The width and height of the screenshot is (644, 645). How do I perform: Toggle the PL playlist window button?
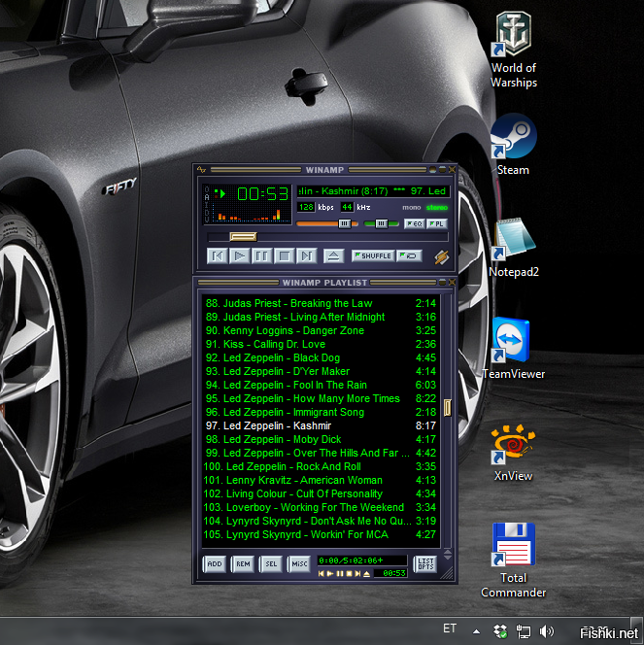point(437,223)
